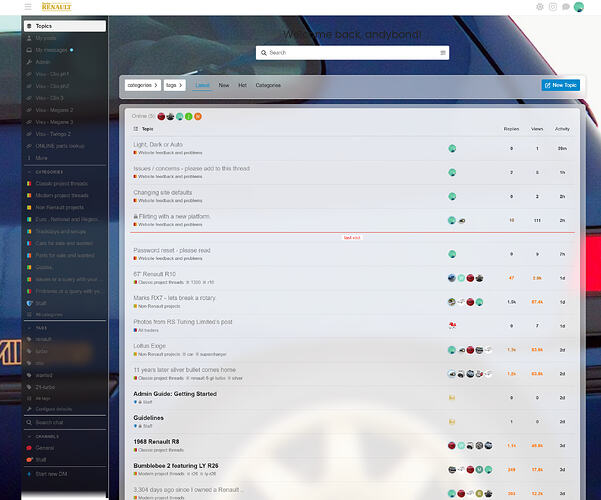Open the Staff category shield icon
This screenshot has height=500, width=601.
pos(29,303)
